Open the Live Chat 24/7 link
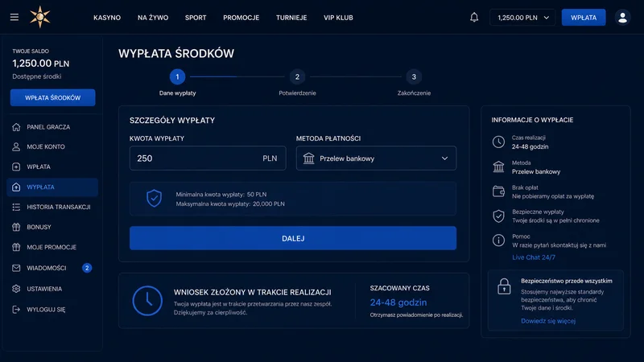This screenshot has width=644, height=362. point(534,257)
